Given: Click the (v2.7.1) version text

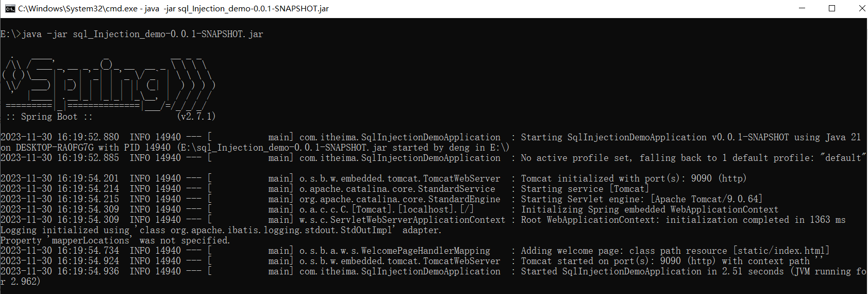Looking at the screenshot, I should 196,117.
